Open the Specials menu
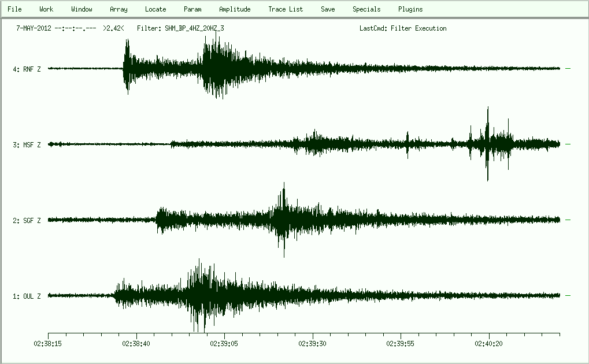The width and height of the screenshot is (589, 364). [x=366, y=9]
